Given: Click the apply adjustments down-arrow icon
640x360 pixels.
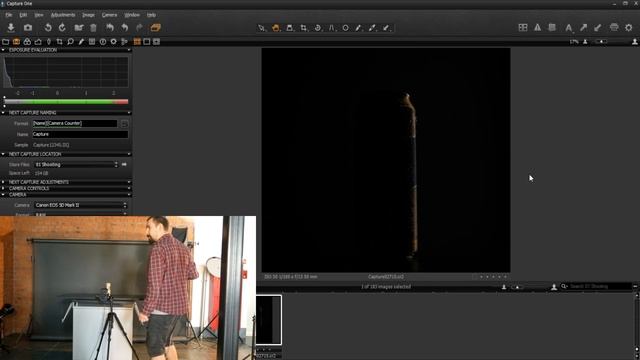Looking at the screenshot, I should pos(598,27).
